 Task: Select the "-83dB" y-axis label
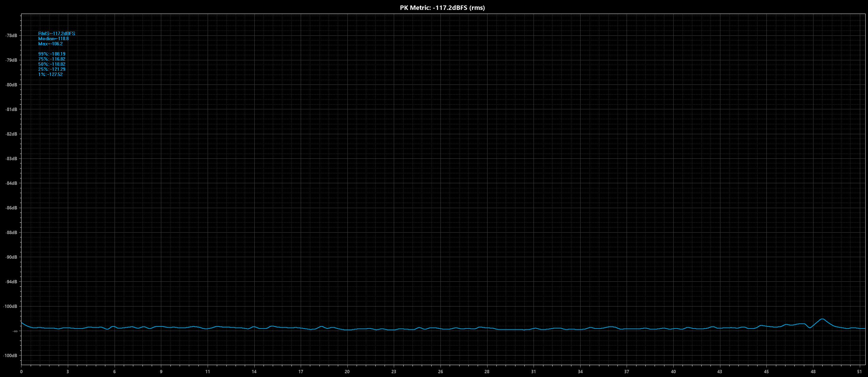tap(11, 159)
